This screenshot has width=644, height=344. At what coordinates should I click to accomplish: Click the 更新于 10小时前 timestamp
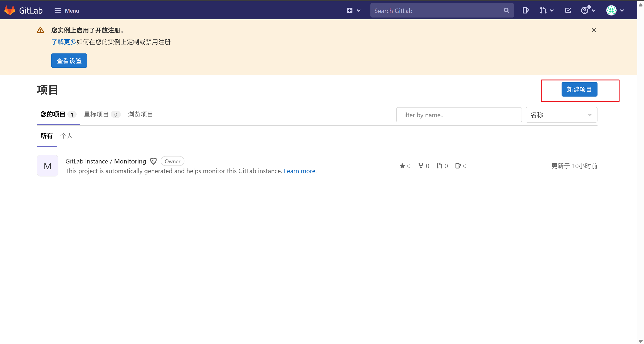click(574, 166)
